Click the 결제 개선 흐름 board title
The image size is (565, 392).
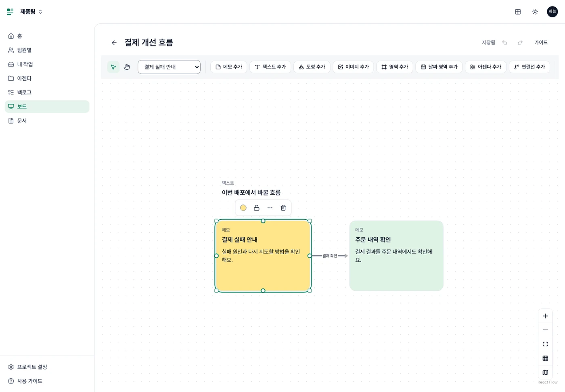click(x=149, y=42)
